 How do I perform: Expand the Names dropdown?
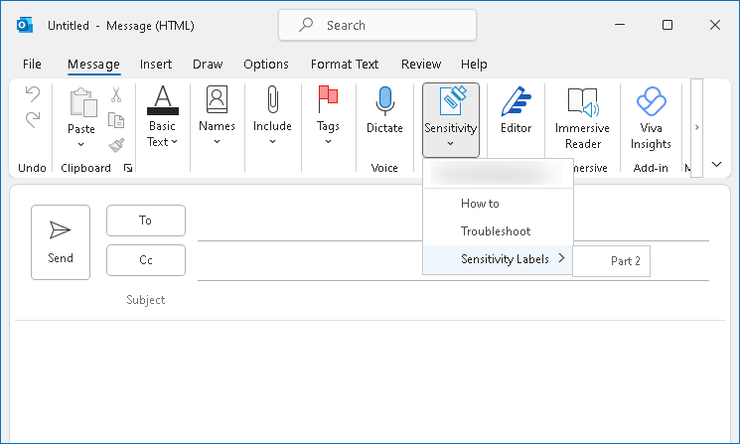coord(217,118)
